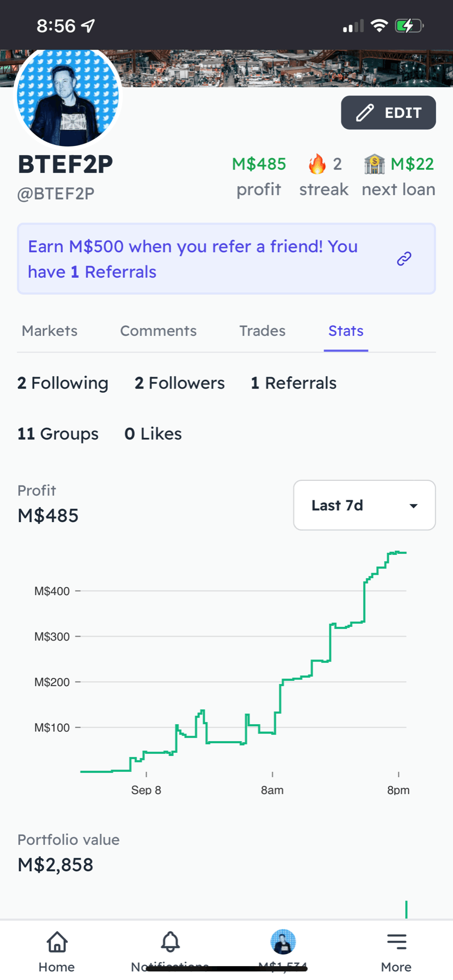Open the Trades tab
453x980 pixels.
pyautogui.click(x=263, y=331)
